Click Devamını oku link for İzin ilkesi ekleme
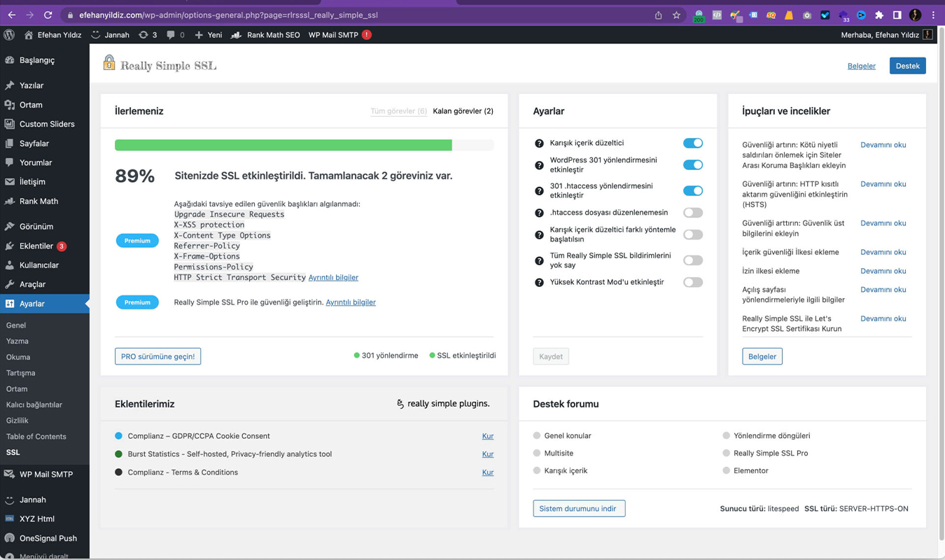945x560 pixels. (883, 271)
